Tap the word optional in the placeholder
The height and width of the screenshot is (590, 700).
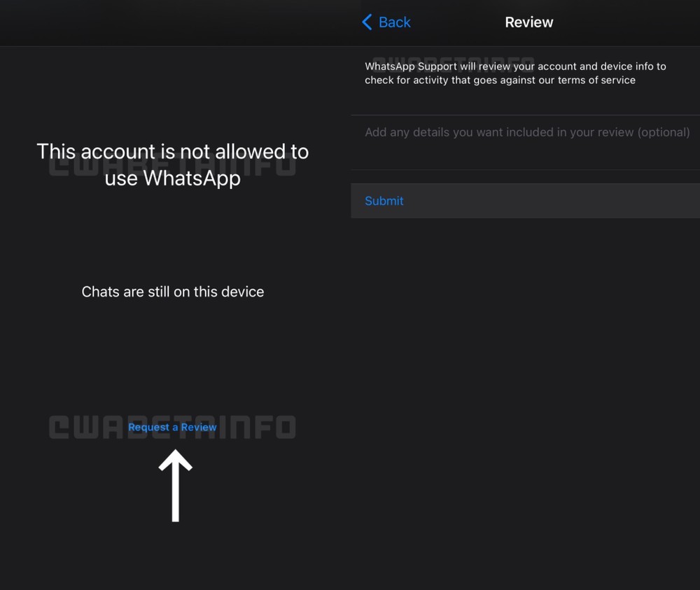click(664, 132)
